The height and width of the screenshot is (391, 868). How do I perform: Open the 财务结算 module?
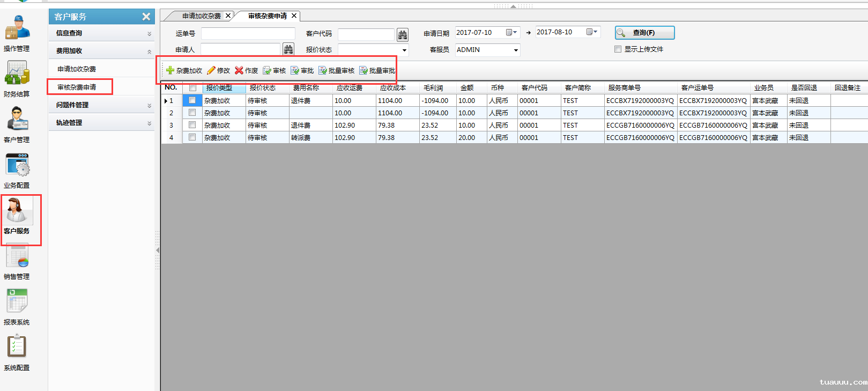[x=17, y=79]
